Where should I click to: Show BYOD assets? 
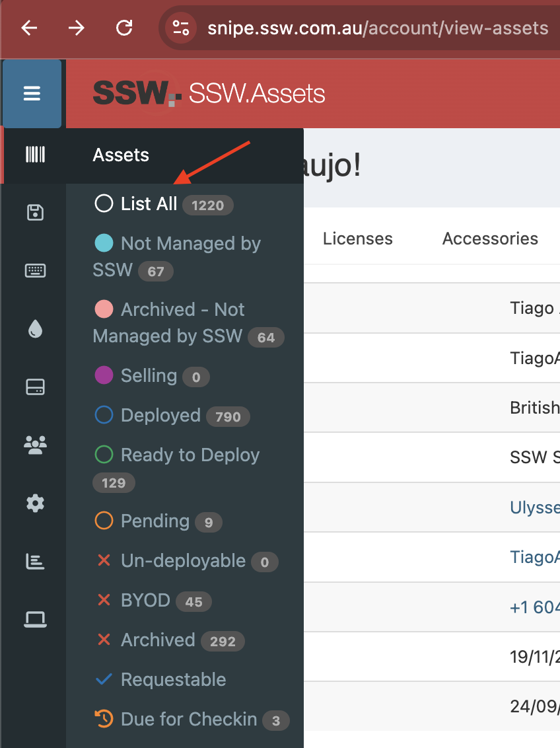point(153,601)
